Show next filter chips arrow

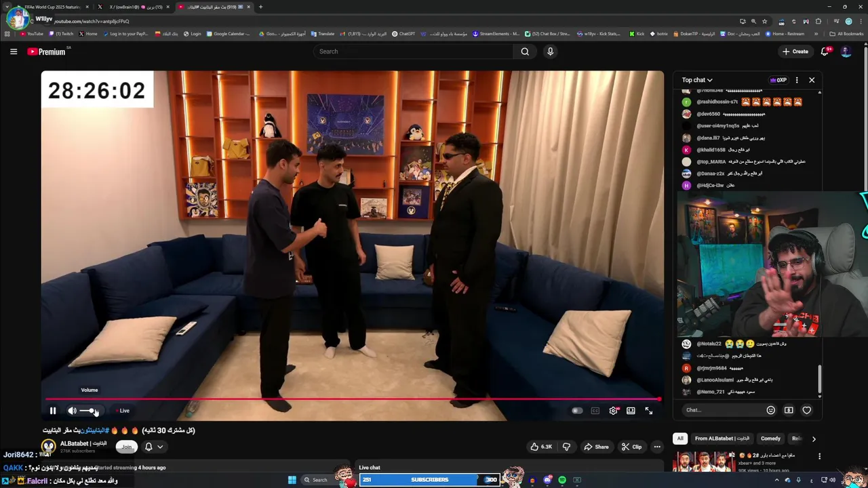814,439
